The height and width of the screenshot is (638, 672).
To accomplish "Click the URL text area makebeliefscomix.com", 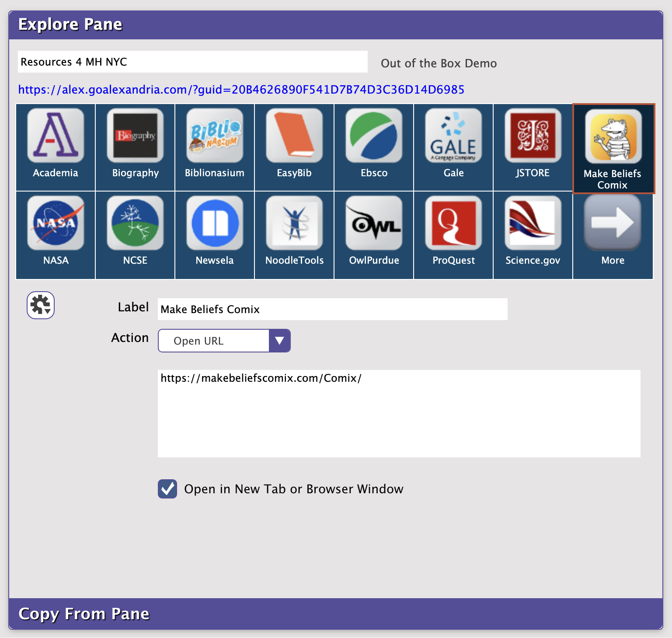I will pos(399,414).
